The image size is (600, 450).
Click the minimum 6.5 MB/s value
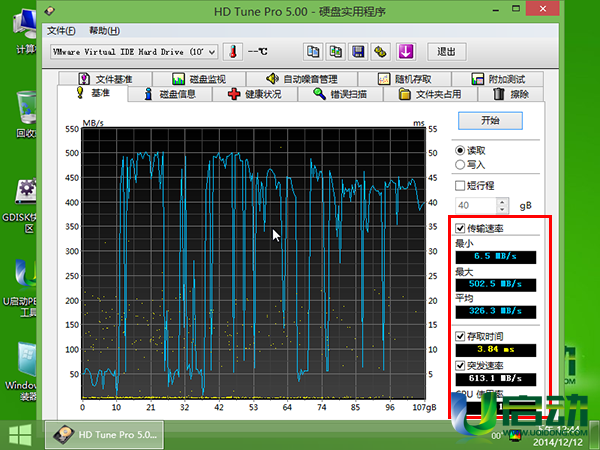[x=496, y=256]
